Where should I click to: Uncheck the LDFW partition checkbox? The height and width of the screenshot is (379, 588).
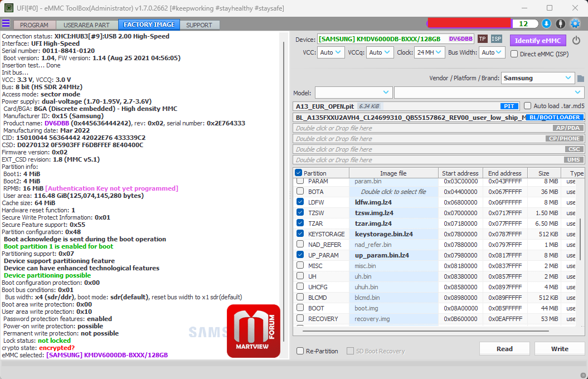(x=300, y=202)
